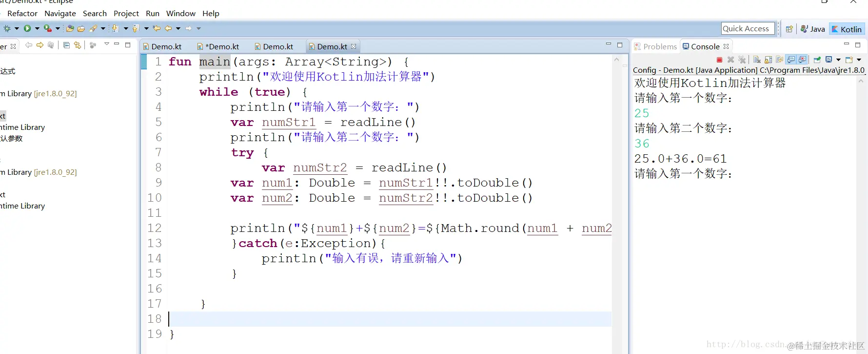Click the Search flashlight toolbar icon
This screenshot has height=354, width=868.
(x=93, y=28)
